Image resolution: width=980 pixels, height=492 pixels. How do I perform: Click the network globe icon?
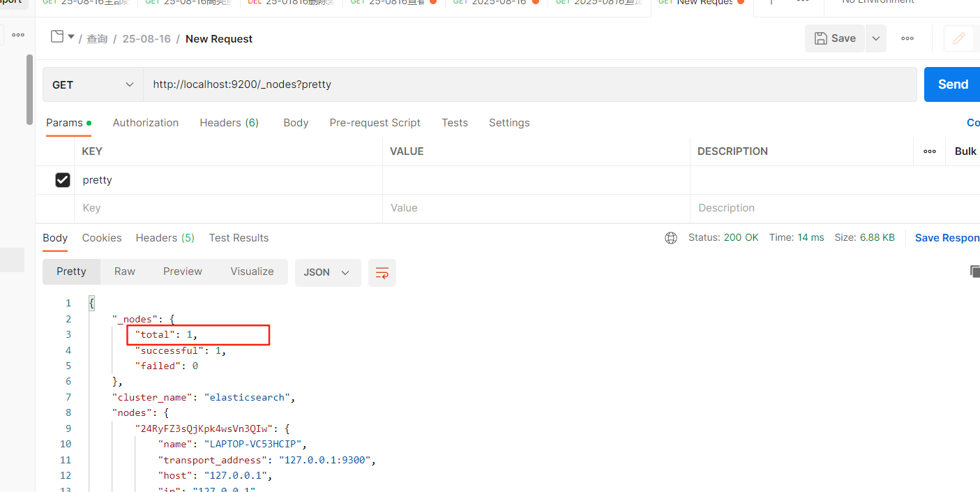(x=671, y=238)
